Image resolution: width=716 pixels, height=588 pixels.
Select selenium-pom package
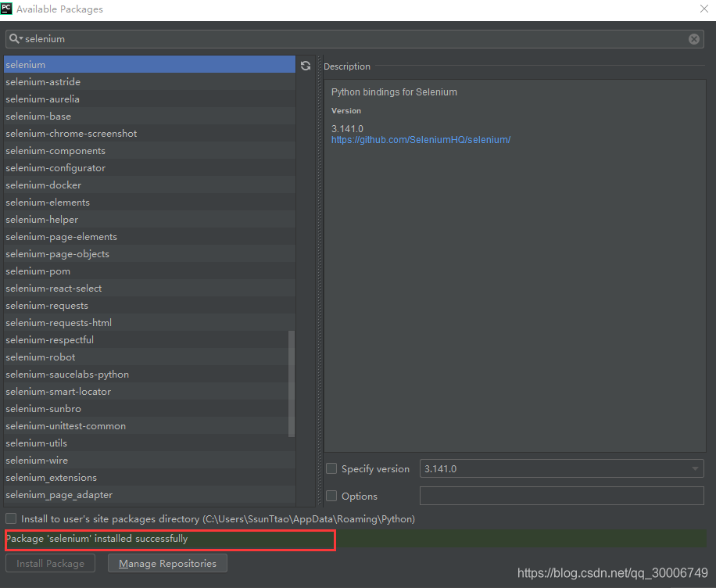(x=149, y=271)
